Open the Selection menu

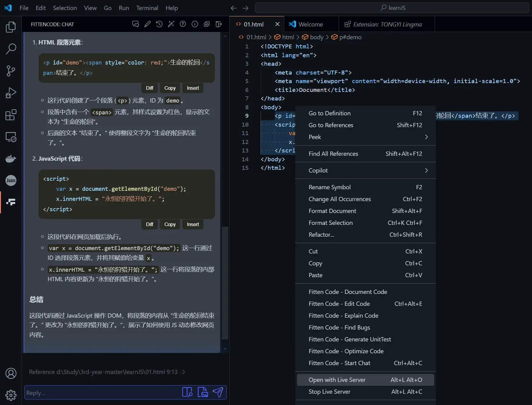click(65, 8)
